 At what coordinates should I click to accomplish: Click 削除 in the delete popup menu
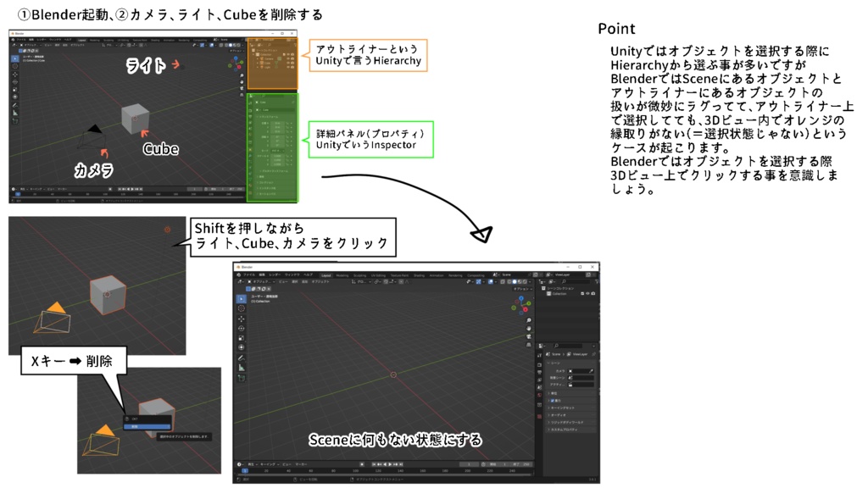(147, 426)
